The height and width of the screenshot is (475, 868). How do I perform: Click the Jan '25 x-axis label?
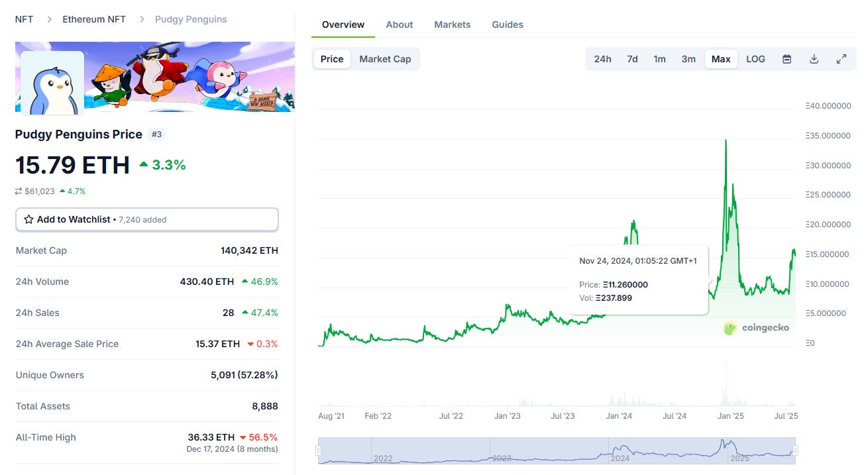pyautogui.click(x=731, y=416)
